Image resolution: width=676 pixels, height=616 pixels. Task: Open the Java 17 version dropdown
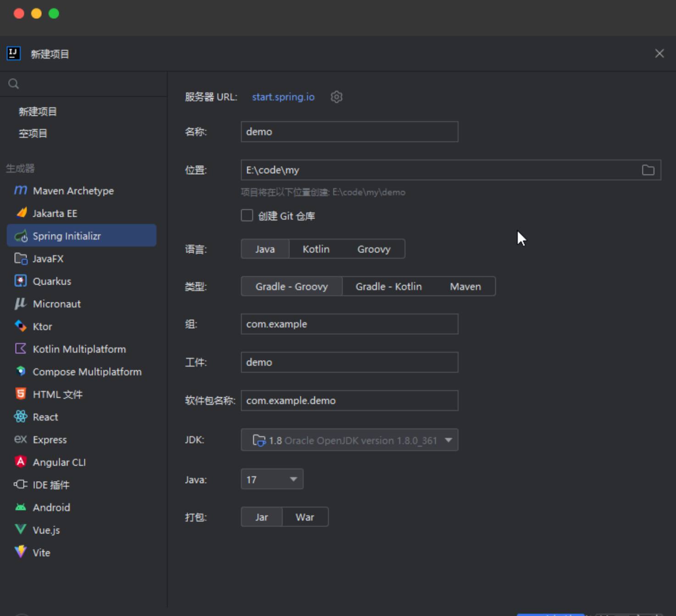tap(272, 479)
